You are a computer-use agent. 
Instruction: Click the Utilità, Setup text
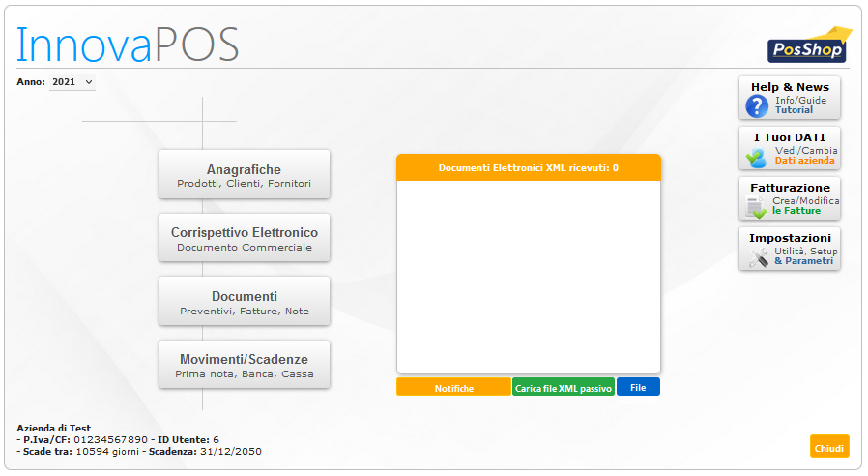pyautogui.click(x=805, y=251)
